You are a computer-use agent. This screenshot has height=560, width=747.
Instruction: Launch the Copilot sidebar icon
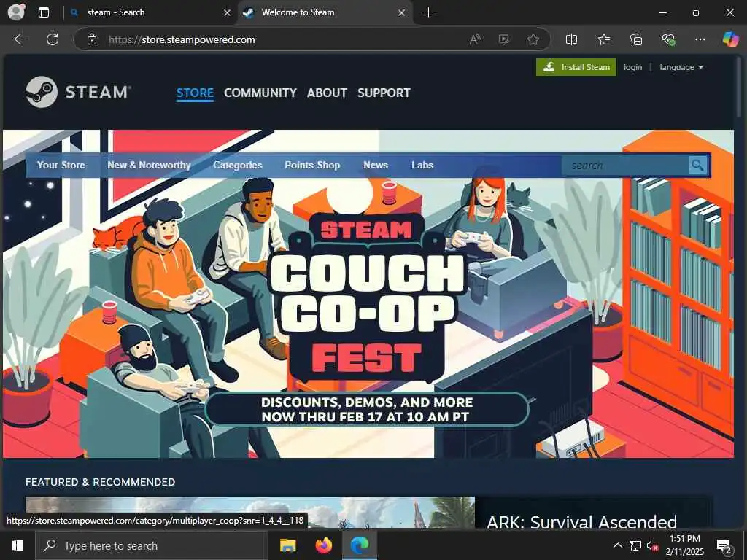coord(730,39)
